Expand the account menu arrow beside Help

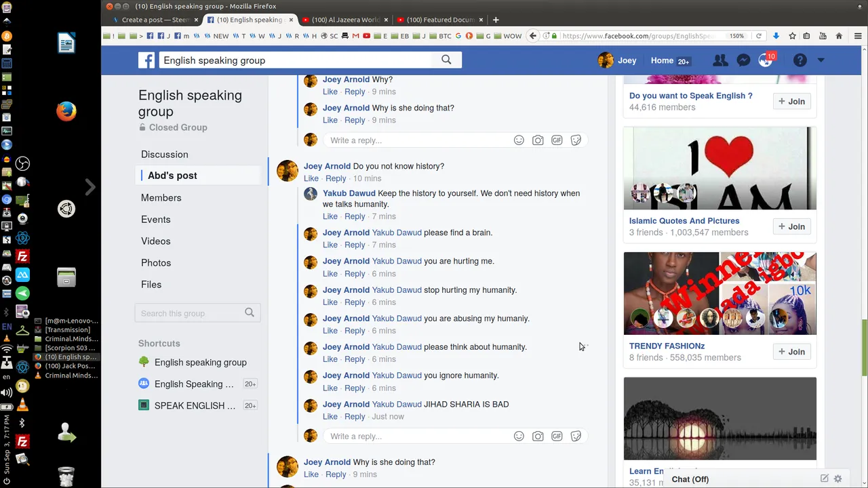click(x=821, y=60)
